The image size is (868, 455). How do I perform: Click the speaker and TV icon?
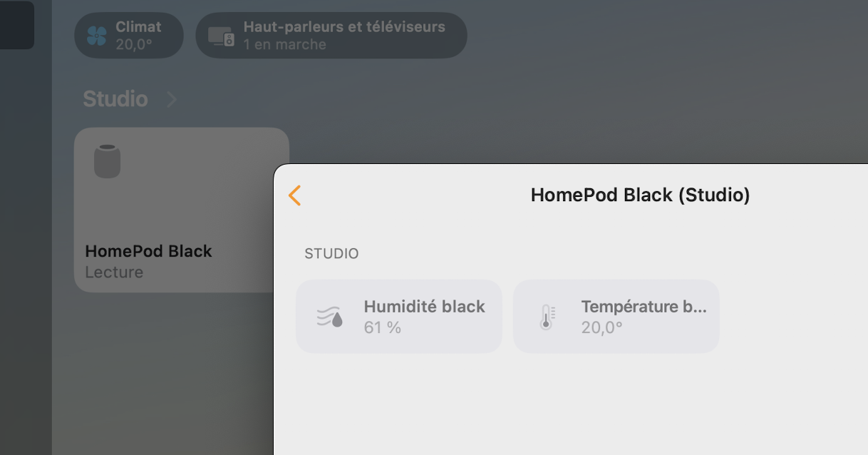click(x=221, y=36)
